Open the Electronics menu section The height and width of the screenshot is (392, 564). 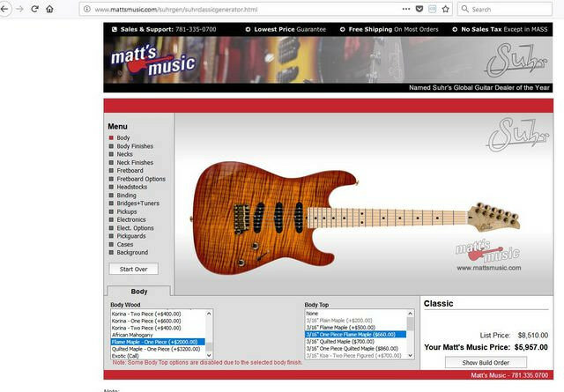(x=131, y=219)
